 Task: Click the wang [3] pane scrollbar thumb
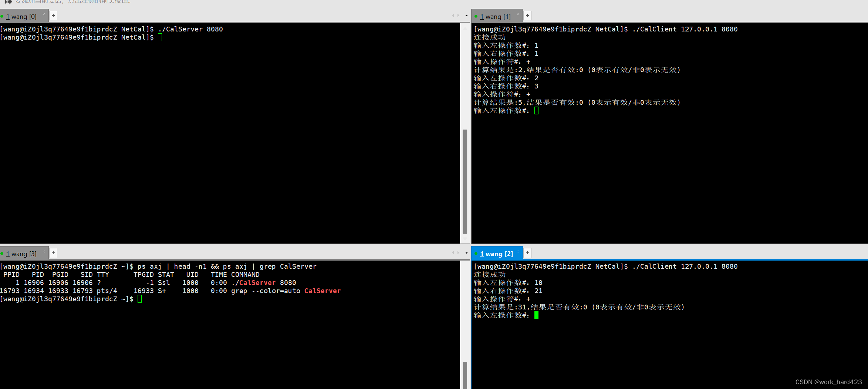coord(465,375)
